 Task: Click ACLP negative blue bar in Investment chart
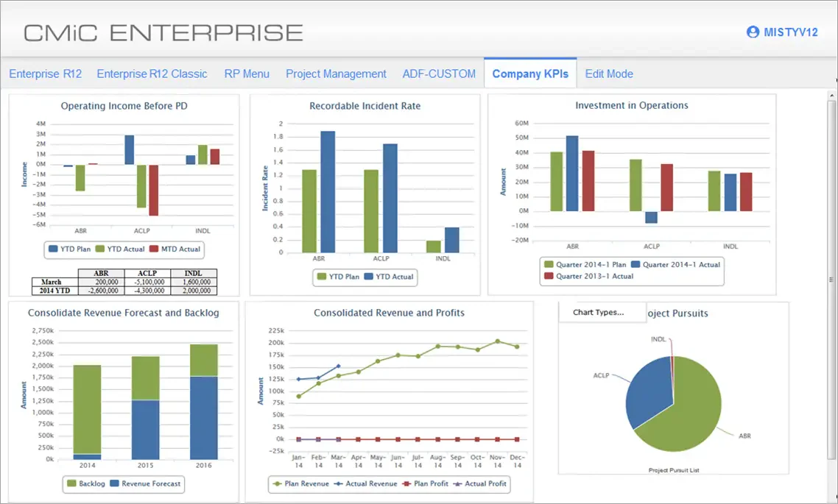tap(651, 217)
